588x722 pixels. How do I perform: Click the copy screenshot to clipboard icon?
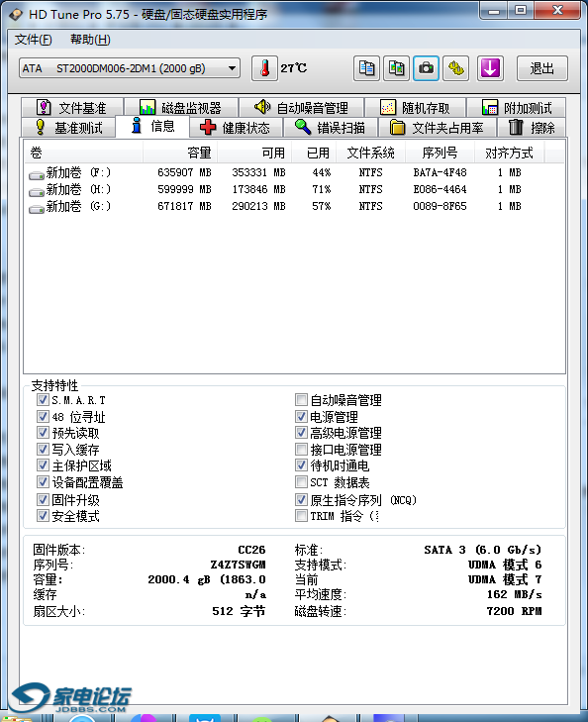click(396, 68)
